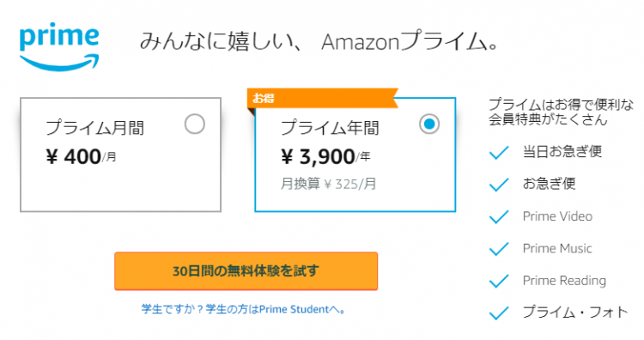Open the Prime Student link for students
Image resolution: width=644 pixels, height=340 pixels.
[243, 309]
